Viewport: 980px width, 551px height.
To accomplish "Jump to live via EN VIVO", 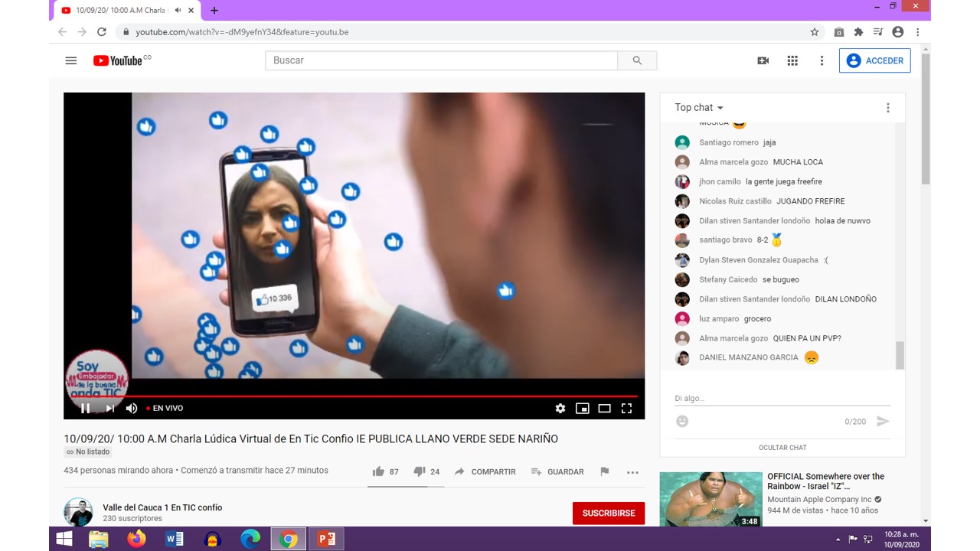I will point(165,409).
